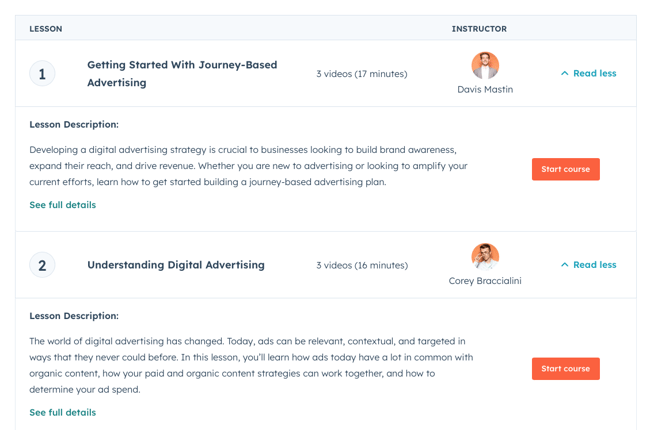Viewport: 650px width, 430px height.
Task: Click the chevron arrow beside Corey Braccialini's lesson
Action: tap(564, 265)
